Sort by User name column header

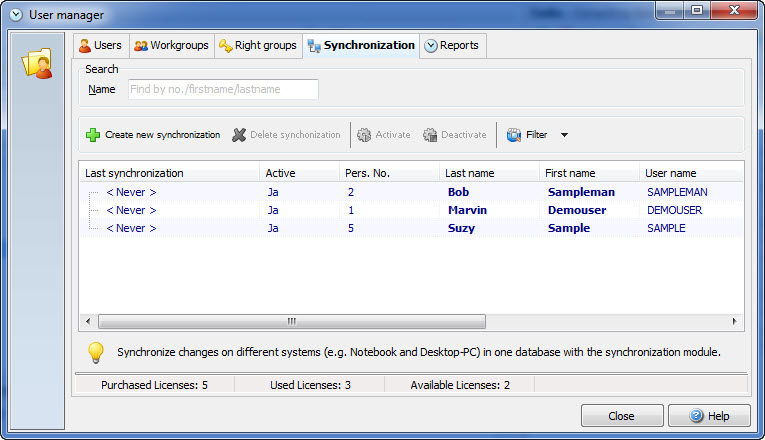691,173
